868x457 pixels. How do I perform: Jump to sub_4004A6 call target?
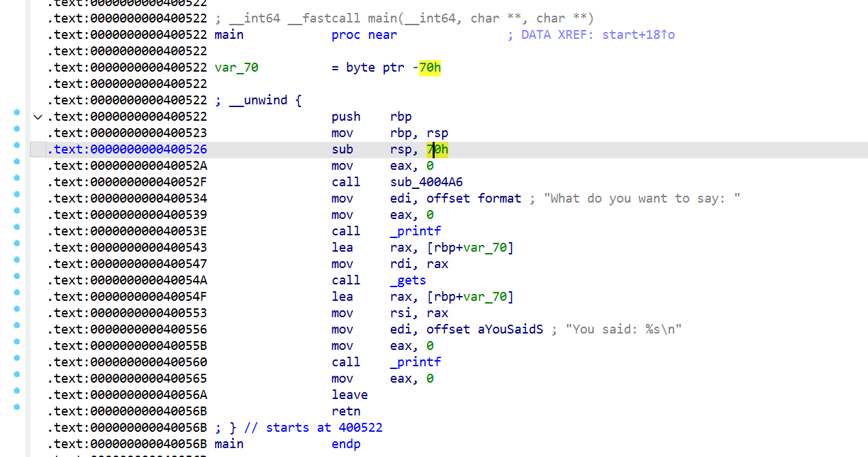(426, 182)
